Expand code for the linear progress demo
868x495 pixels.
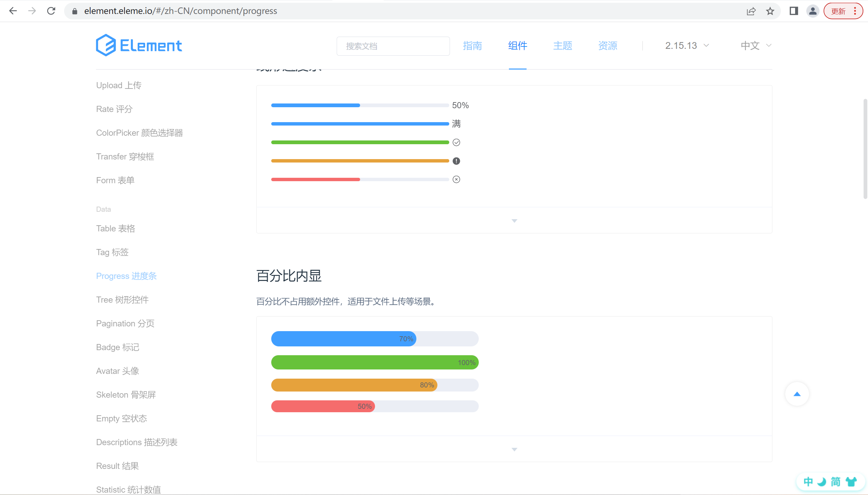coord(514,220)
